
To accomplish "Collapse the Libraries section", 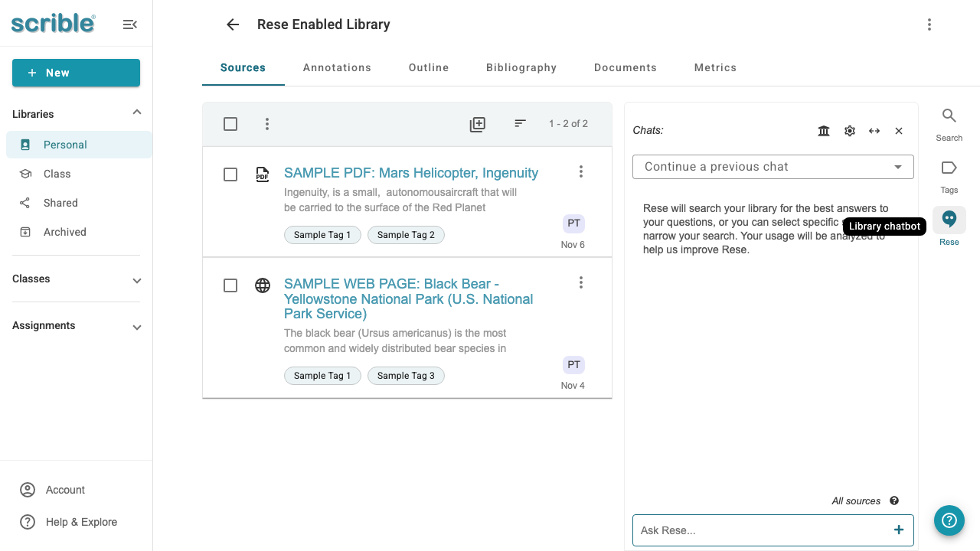I will tap(136, 112).
